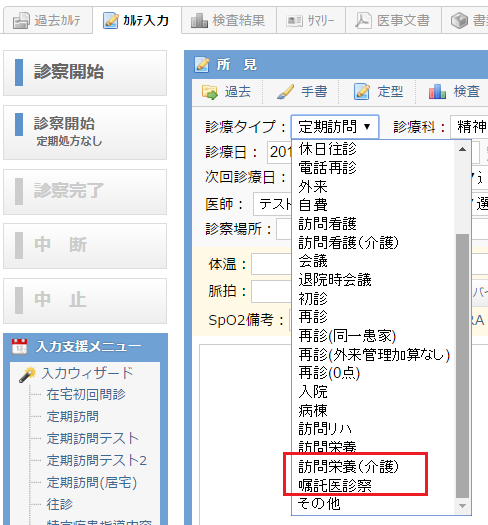The height and width of the screenshot is (525, 488).
Task: Switch to the 検査結果 tab
Action: [x=229, y=21]
